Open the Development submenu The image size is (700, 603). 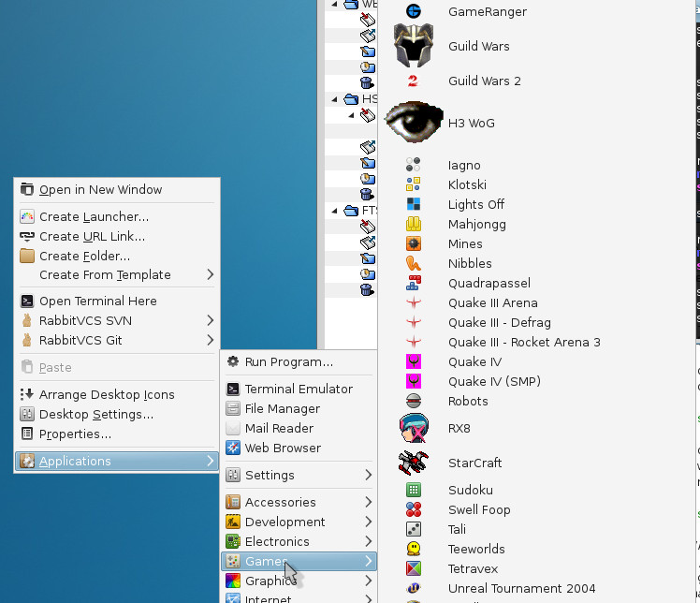pyautogui.click(x=284, y=522)
